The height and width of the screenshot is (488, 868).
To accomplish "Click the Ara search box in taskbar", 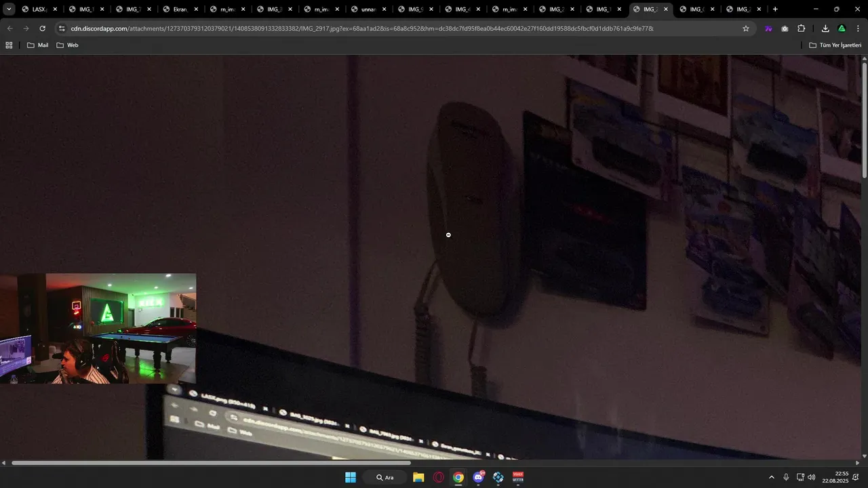I will coord(385,477).
